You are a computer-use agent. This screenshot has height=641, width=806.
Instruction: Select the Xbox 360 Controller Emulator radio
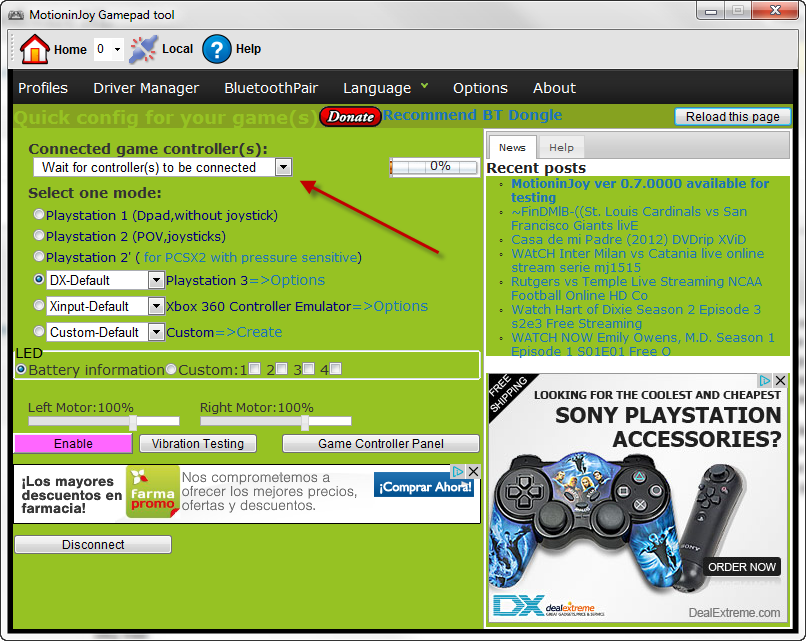(x=39, y=306)
